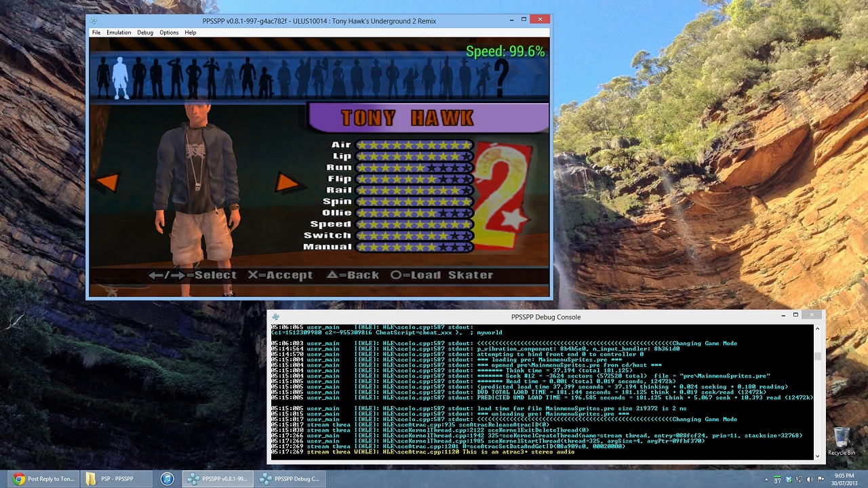Click the debug console scrollbar up arrow
Image resolution: width=868 pixels, height=488 pixels.
click(818, 329)
